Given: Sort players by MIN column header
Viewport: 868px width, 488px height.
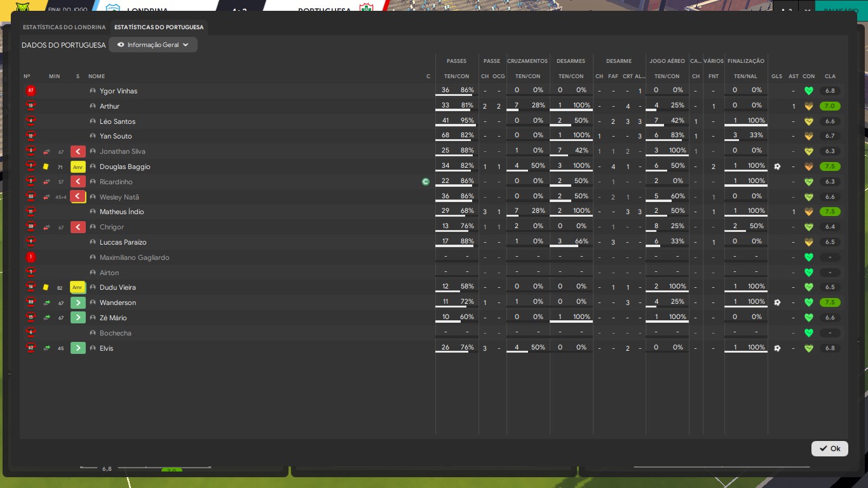Looking at the screenshot, I should [55, 76].
